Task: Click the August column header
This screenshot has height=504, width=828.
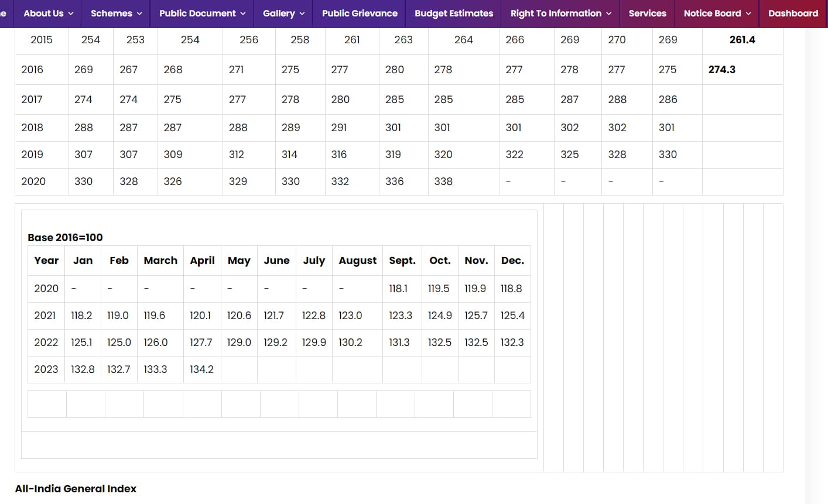Action: point(357,260)
